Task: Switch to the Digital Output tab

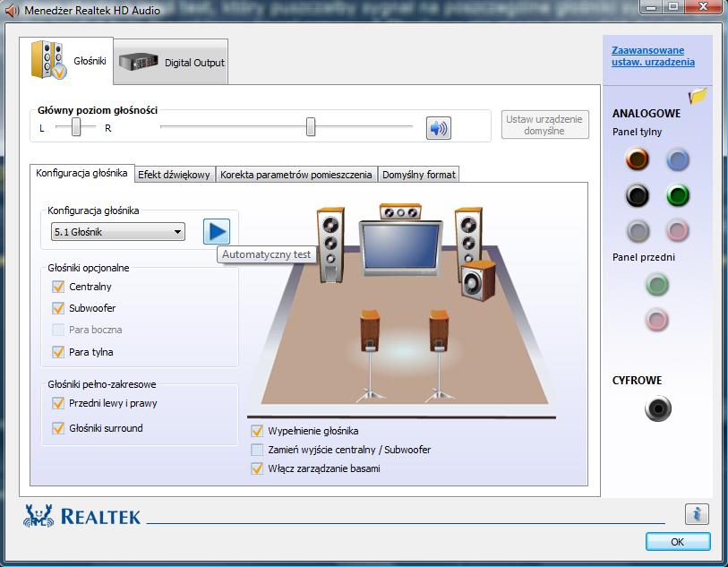Action: [x=170, y=62]
